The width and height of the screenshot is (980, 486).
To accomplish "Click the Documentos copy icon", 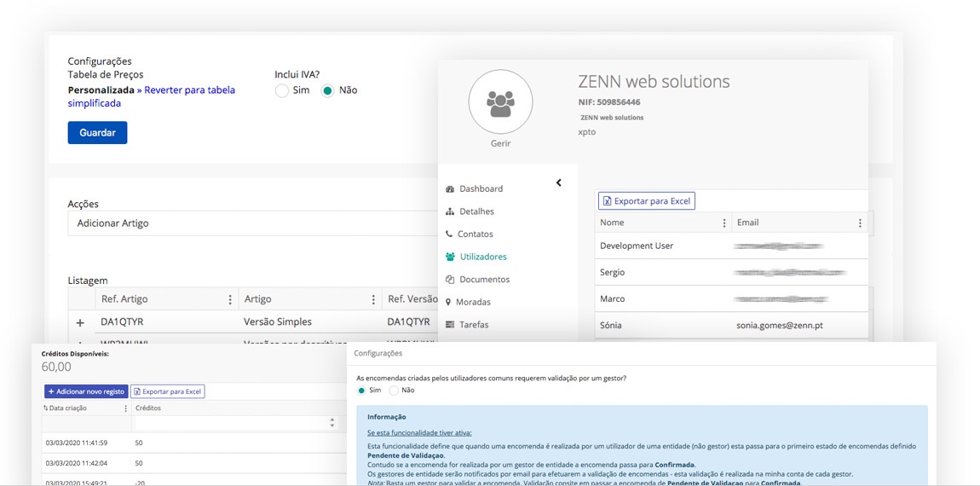I will tap(450, 280).
